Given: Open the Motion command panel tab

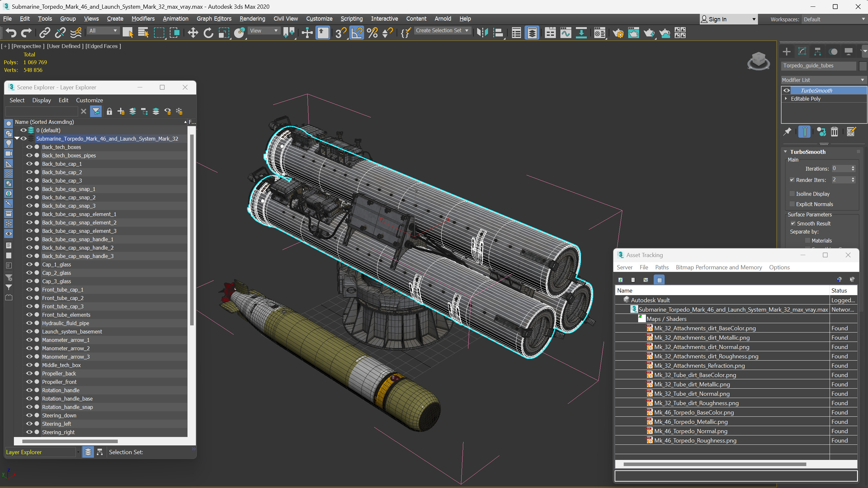Looking at the screenshot, I should point(833,52).
